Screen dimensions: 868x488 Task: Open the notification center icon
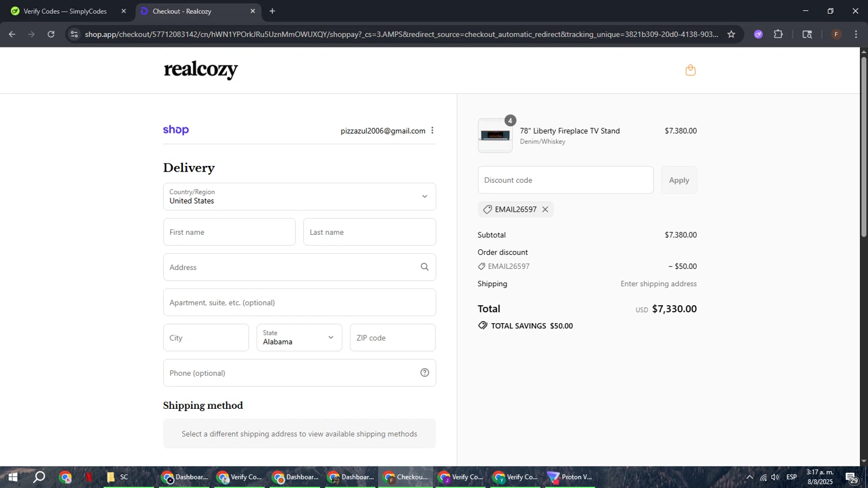[x=852, y=478]
